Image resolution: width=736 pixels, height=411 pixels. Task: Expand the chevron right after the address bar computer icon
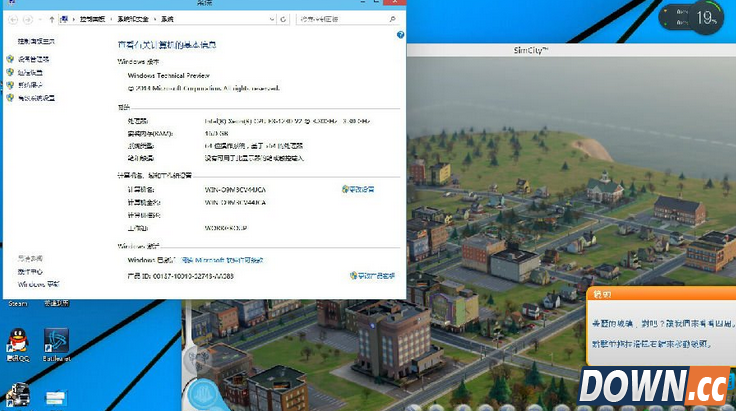pyautogui.click(x=74, y=19)
